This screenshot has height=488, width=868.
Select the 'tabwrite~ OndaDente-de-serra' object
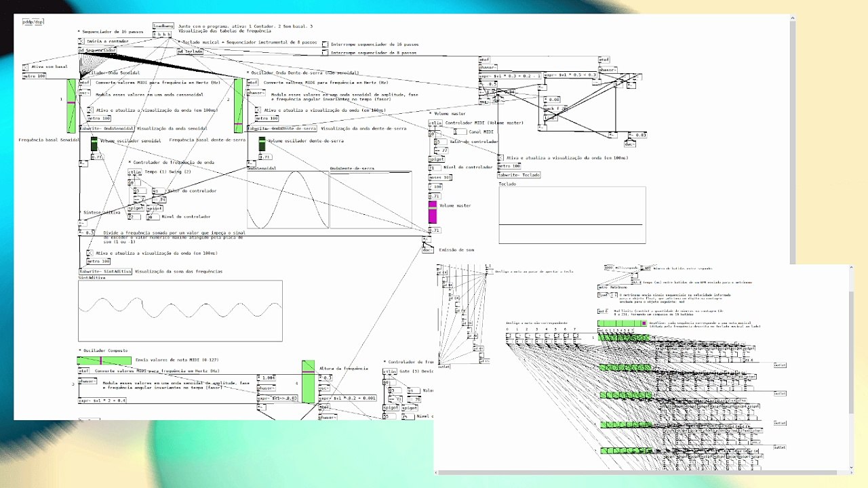[282, 128]
